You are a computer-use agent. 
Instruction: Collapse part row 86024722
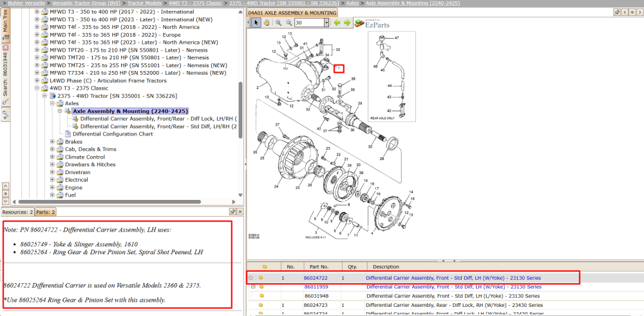[x=251, y=278]
